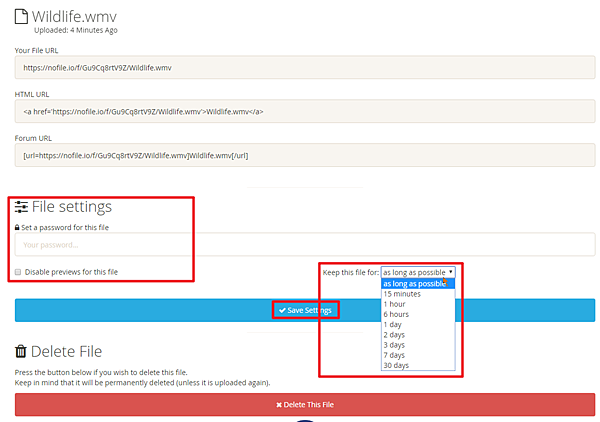This screenshot has height=422, width=600.
Task: Click the lock icon beside Set a password
Action: pos(17,228)
